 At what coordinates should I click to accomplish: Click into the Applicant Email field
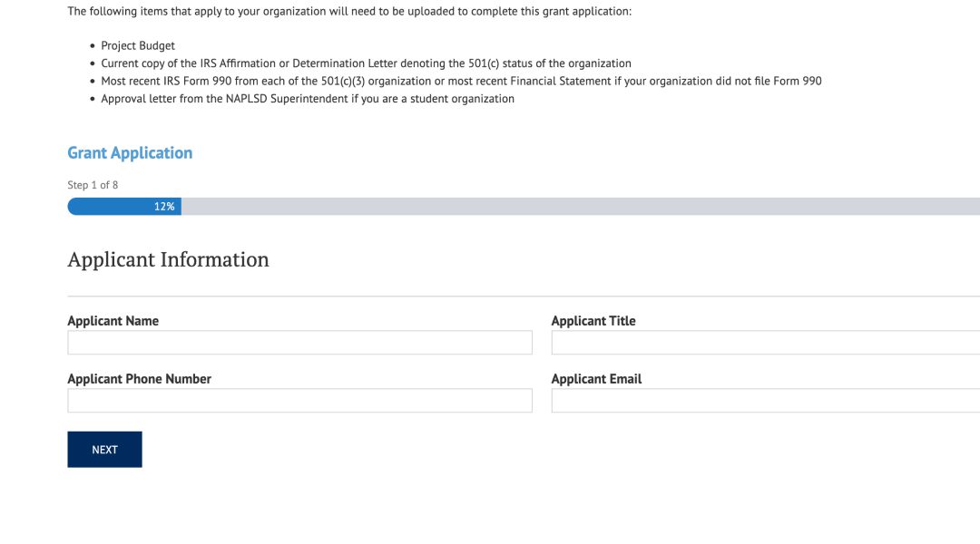click(766, 401)
